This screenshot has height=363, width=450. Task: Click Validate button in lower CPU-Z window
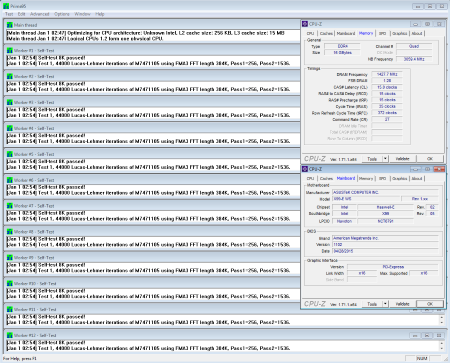(402, 304)
